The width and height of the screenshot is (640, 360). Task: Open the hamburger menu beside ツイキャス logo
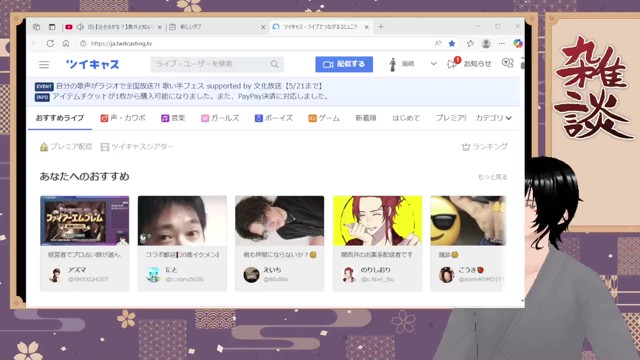[44, 64]
